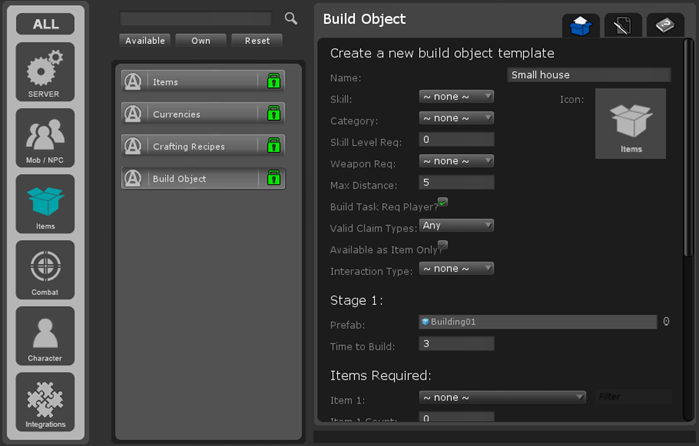Click the build object panel scrollbar
The height and width of the screenshot is (446, 699).
[687, 150]
